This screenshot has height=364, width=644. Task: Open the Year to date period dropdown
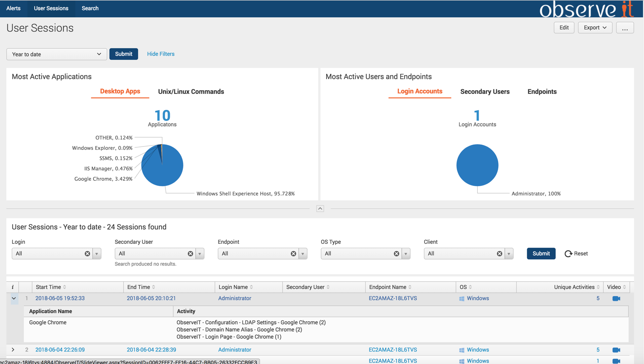click(56, 54)
